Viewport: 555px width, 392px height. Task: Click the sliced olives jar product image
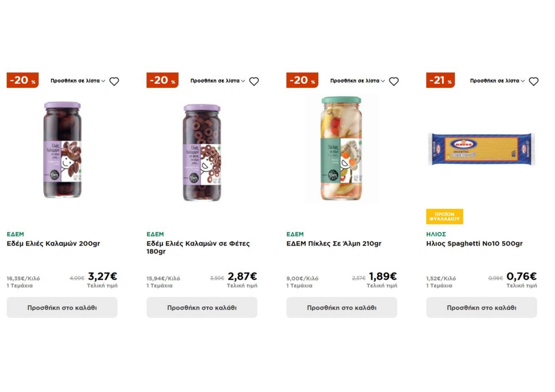pos(202,153)
